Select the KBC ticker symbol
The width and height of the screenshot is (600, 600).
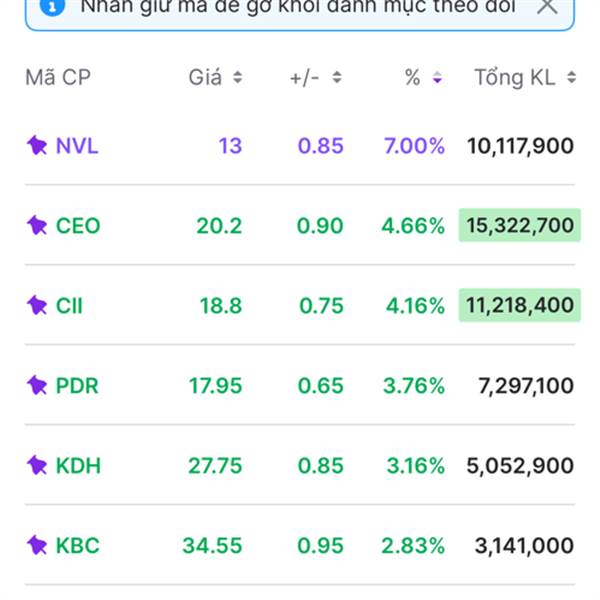click(x=78, y=546)
